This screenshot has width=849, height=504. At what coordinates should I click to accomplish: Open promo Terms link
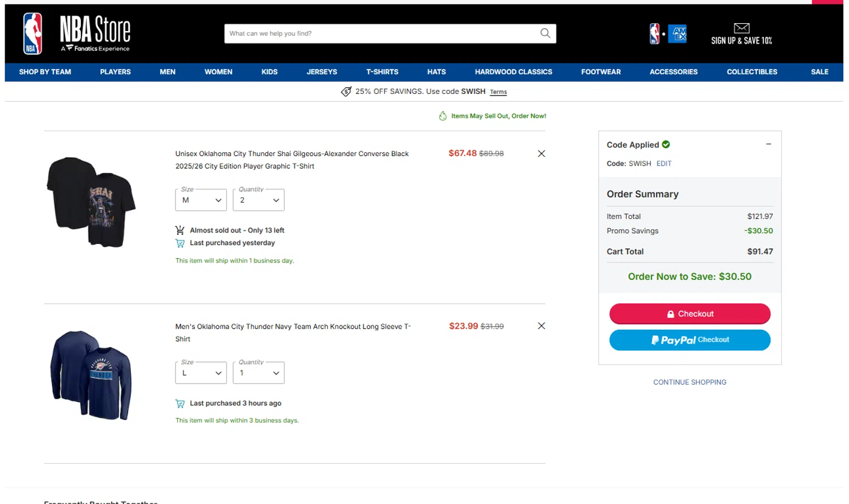(x=499, y=92)
